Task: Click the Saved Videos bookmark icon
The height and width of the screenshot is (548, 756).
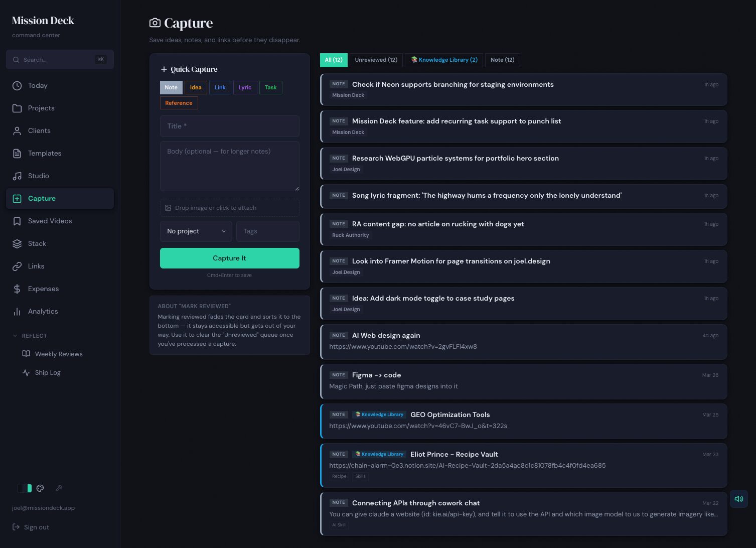Action: pyautogui.click(x=17, y=221)
